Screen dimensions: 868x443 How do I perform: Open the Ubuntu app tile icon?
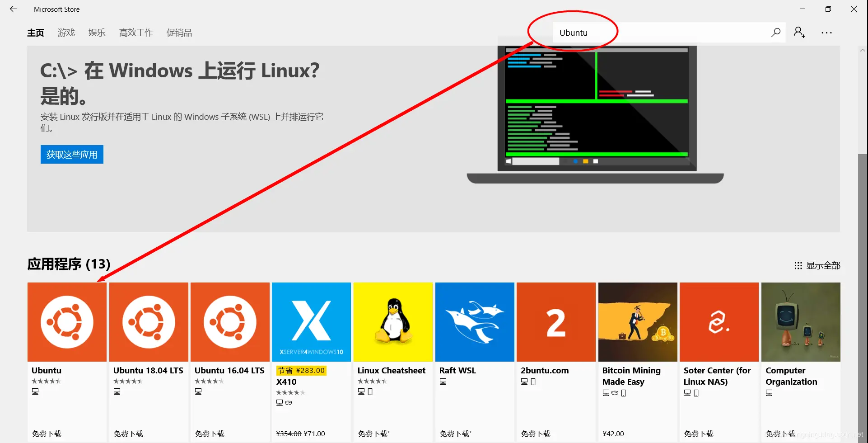click(x=67, y=322)
